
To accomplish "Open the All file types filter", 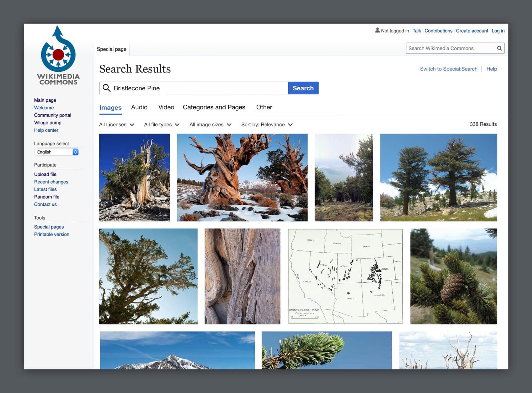I will tap(162, 125).
